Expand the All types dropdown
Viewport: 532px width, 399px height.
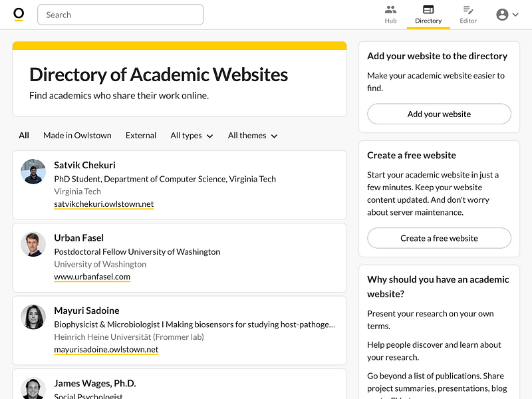click(x=192, y=136)
